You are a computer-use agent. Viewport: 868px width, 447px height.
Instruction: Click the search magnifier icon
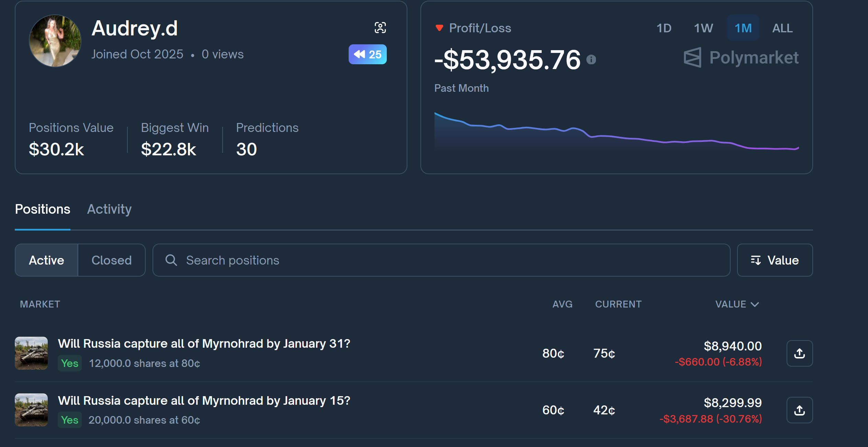click(171, 260)
